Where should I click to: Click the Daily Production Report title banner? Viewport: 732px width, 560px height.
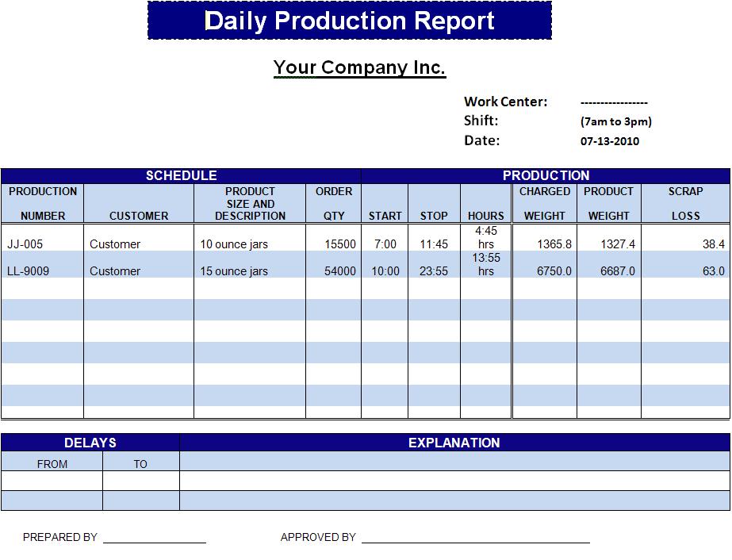click(349, 21)
